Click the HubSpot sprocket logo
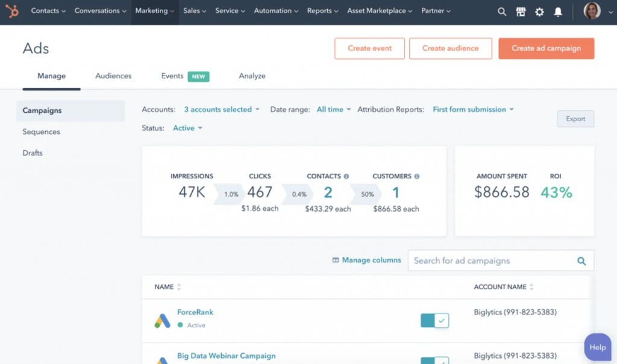The height and width of the screenshot is (364, 617). click(x=11, y=11)
